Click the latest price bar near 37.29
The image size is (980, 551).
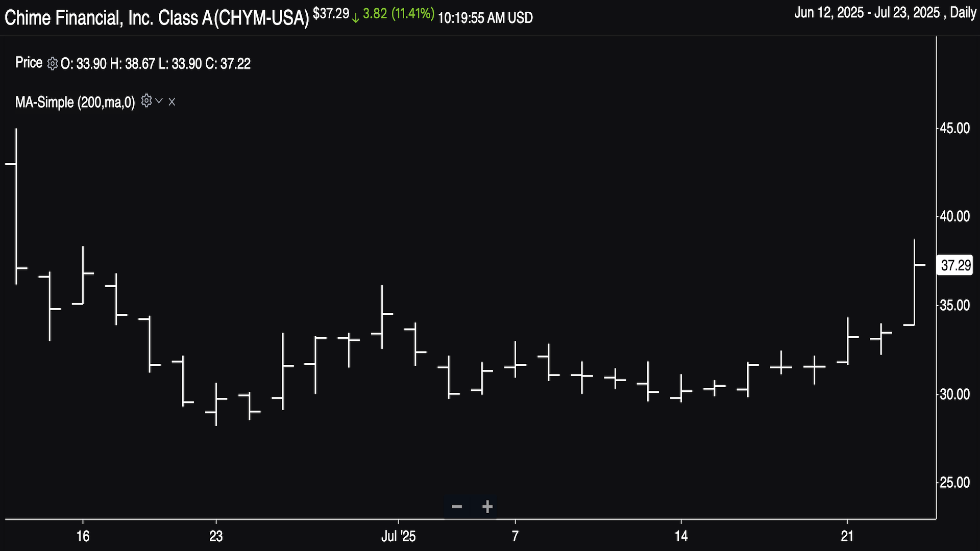click(x=914, y=282)
